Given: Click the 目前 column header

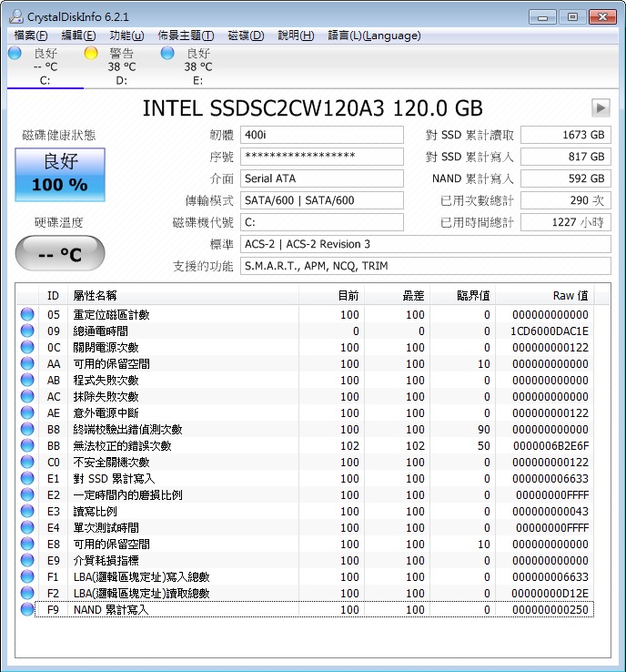Looking at the screenshot, I should click(331, 295).
